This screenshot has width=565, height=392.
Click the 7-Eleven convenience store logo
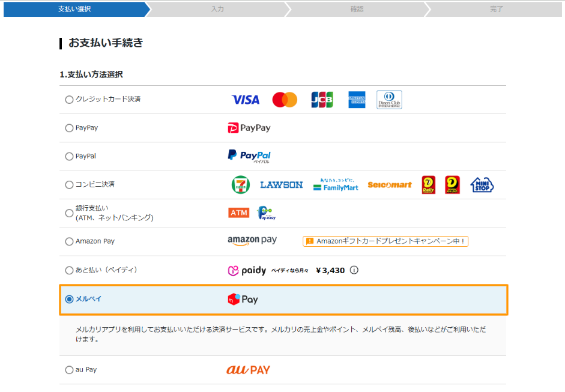(x=240, y=185)
